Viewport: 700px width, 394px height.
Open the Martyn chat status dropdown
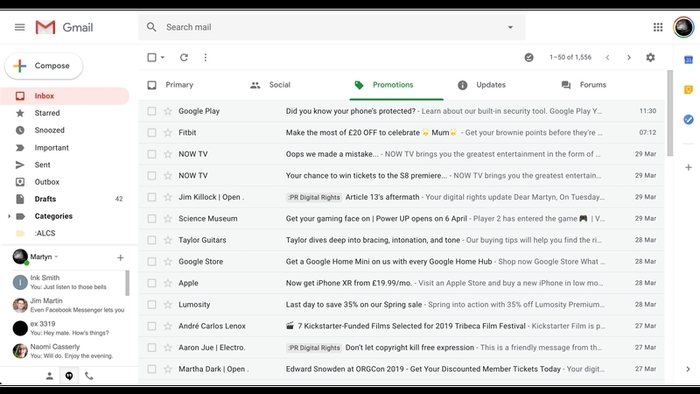[x=56, y=257]
